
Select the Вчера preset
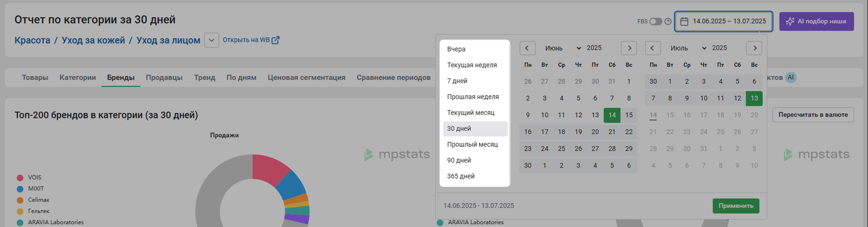pyautogui.click(x=475, y=49)
